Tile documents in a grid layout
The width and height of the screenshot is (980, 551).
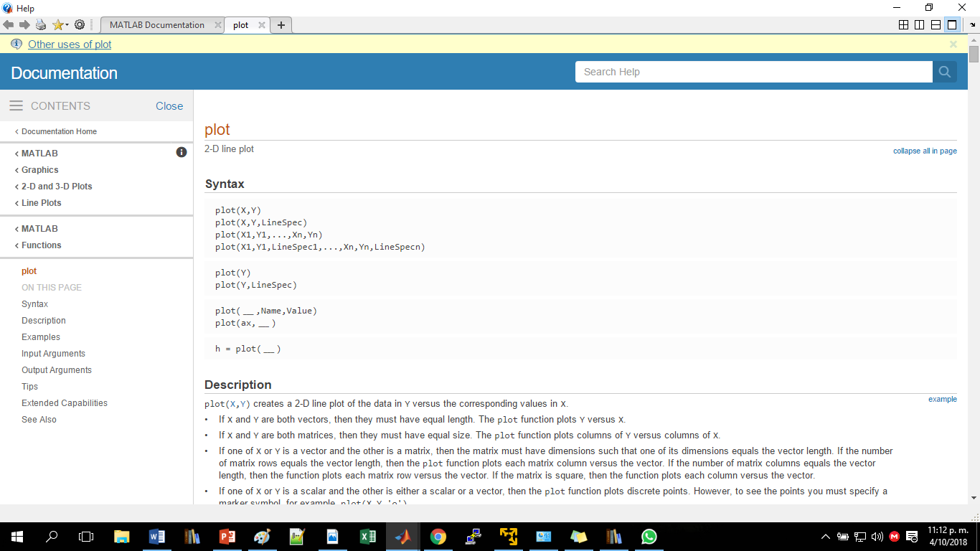click(903, 25)
